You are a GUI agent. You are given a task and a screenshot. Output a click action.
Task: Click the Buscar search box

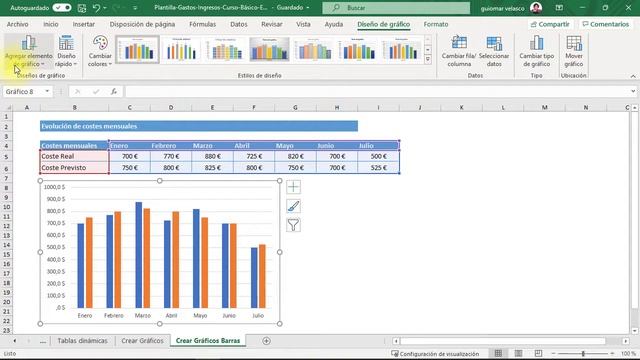pos(396,8)
